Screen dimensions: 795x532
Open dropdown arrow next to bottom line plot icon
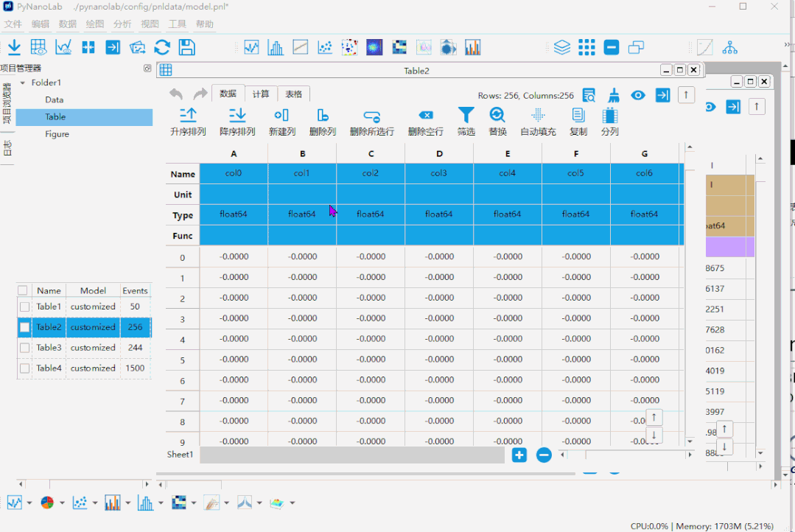(x=29, y=503)
